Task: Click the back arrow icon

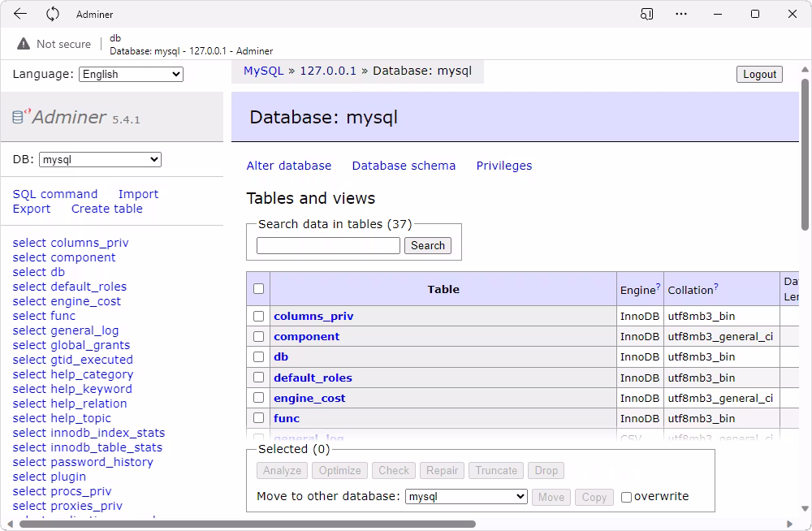Action: coord(20,14)
